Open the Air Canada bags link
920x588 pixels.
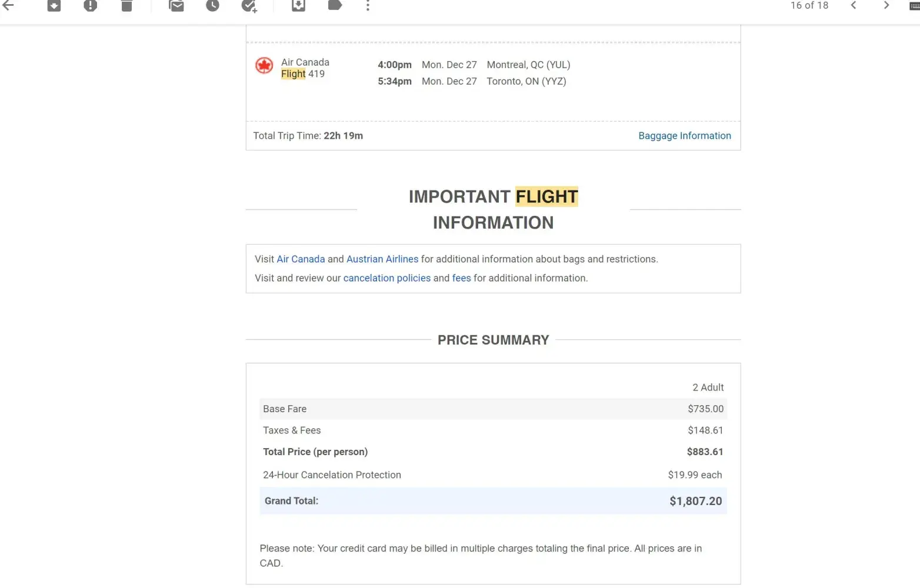(301, 259)
